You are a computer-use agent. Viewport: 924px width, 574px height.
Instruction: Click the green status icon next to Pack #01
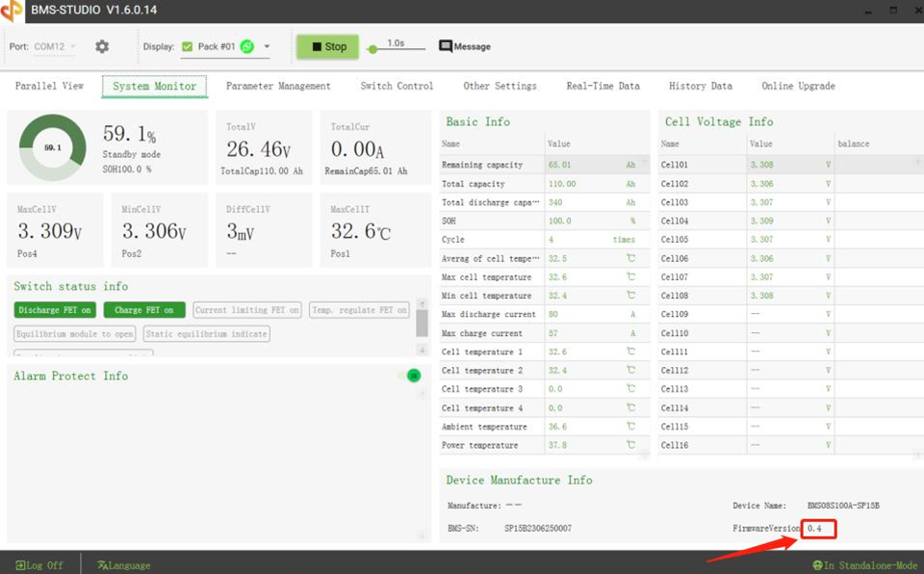(245, 44)
